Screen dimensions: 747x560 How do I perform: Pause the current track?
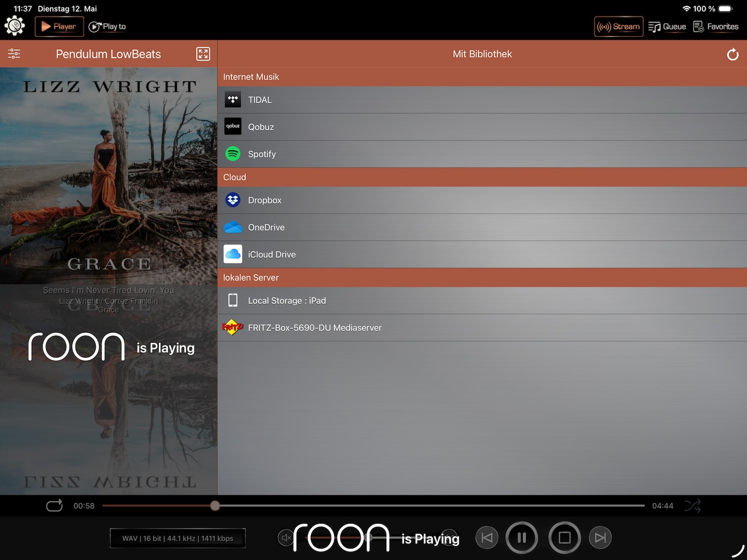522,538
